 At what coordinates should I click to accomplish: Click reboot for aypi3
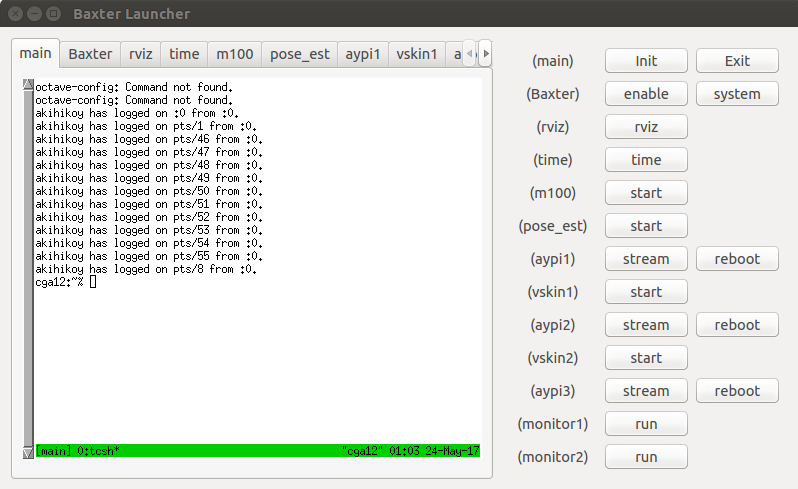pyautogui.click(x=737, y=391)
